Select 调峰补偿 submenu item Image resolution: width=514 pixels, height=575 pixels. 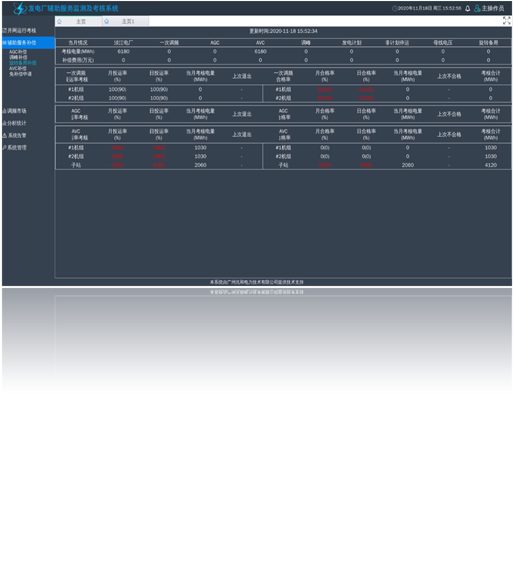coord(18,57)
